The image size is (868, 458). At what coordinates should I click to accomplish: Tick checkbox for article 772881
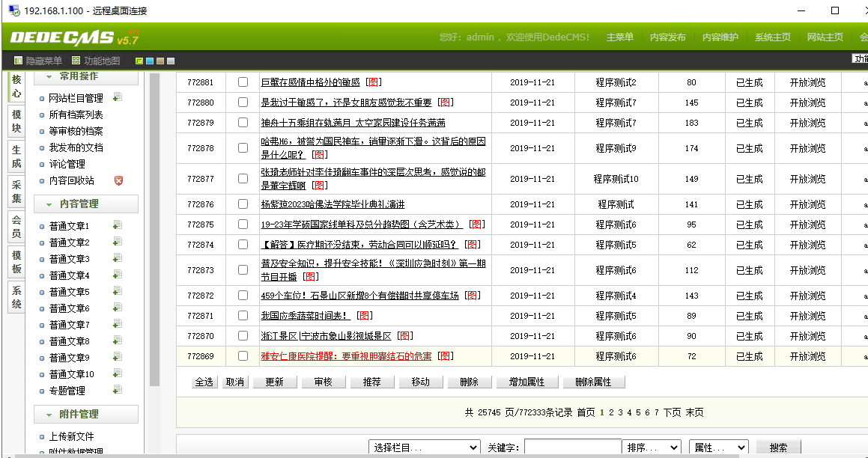click(x=243, y=82)
